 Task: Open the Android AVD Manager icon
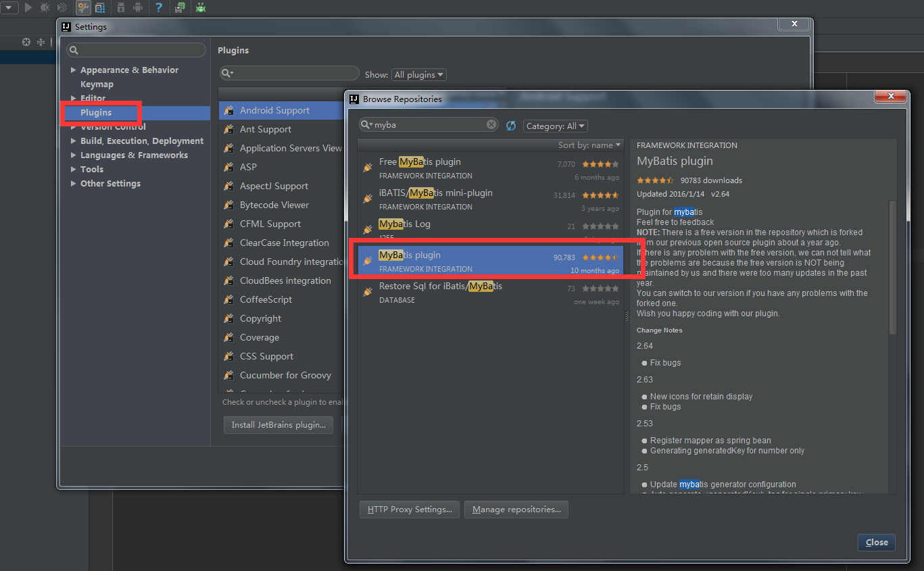(x=139, y=7)
